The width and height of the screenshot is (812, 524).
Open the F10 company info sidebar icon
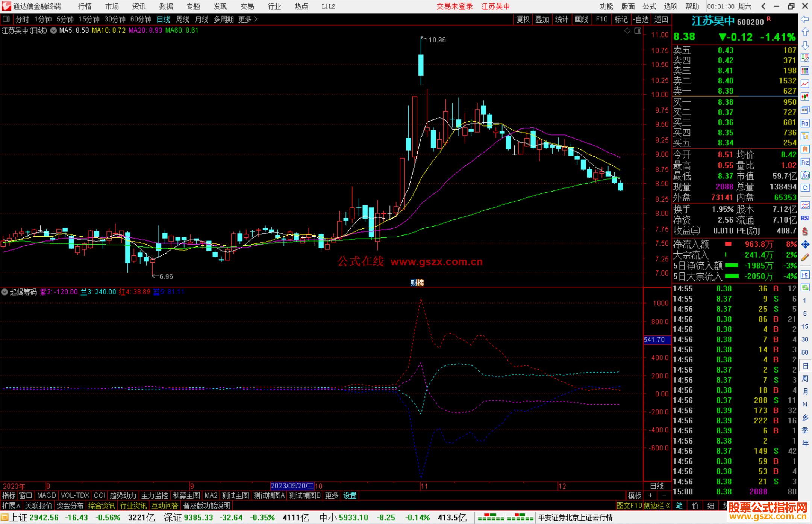coord(805,123)
